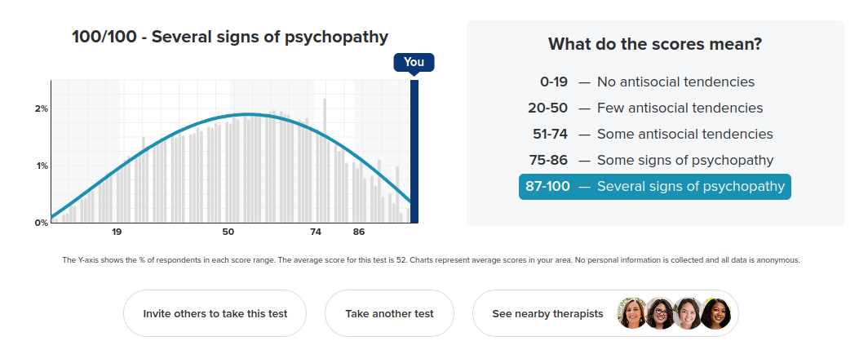This screenshot has height=354, width=868.
Task: Click the 50 label on chart axis
Action: tap(228, 232)
